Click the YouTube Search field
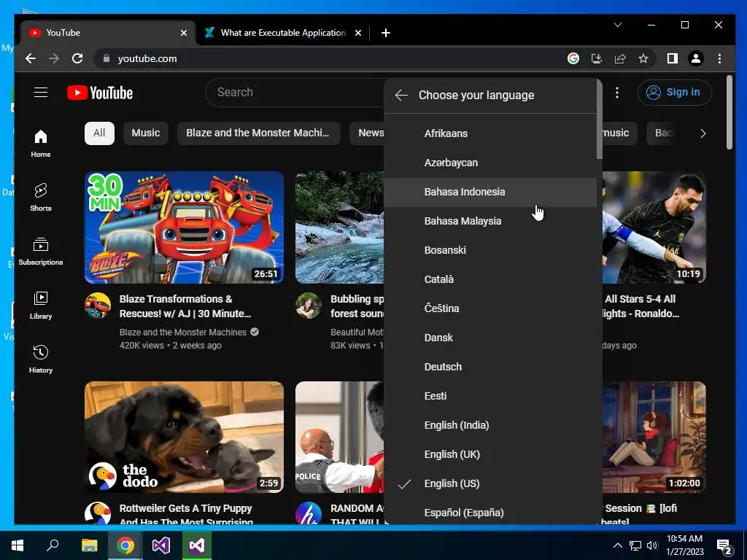Image resolution: width=747 pixels, height=560 pixels. [295, 93]
